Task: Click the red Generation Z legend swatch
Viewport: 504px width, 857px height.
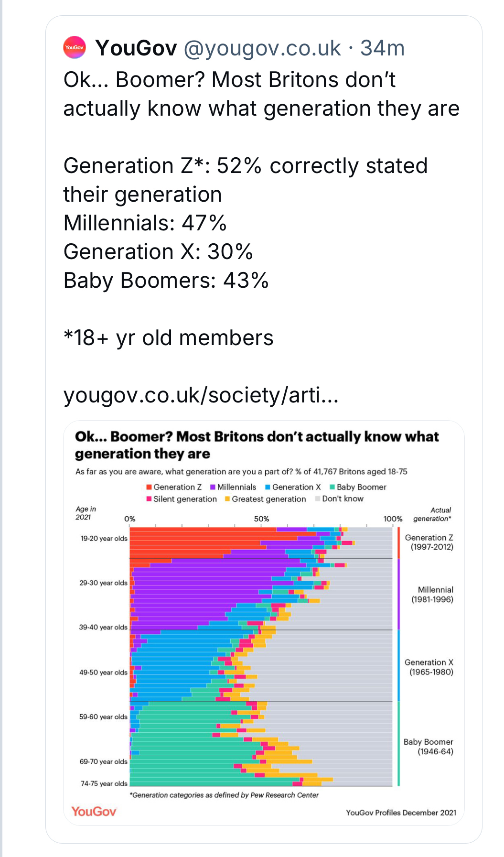Action: 149,487
